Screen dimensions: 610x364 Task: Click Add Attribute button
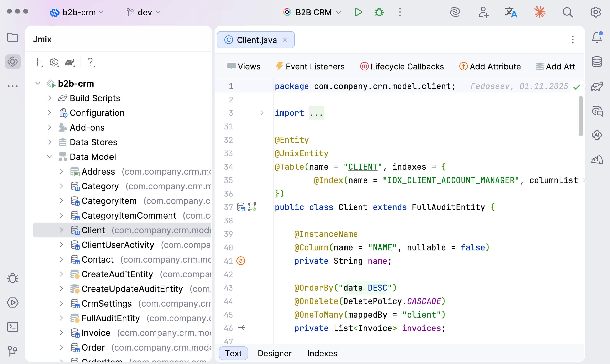[490, 66]
